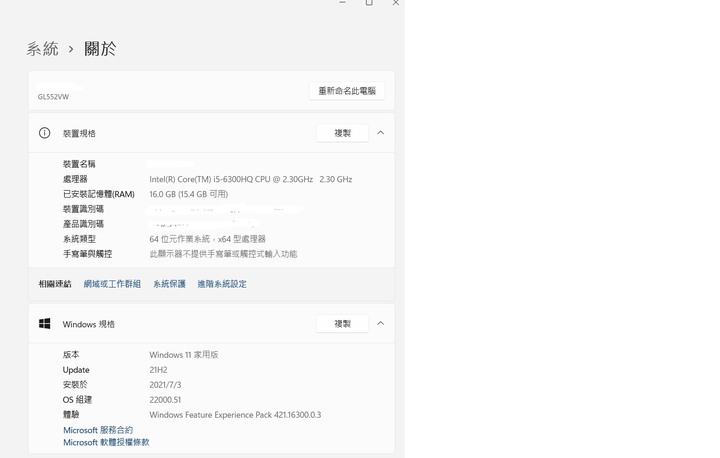Click the 關於 page title
This screenshot has height=458, width=720.
coord(100,49)
